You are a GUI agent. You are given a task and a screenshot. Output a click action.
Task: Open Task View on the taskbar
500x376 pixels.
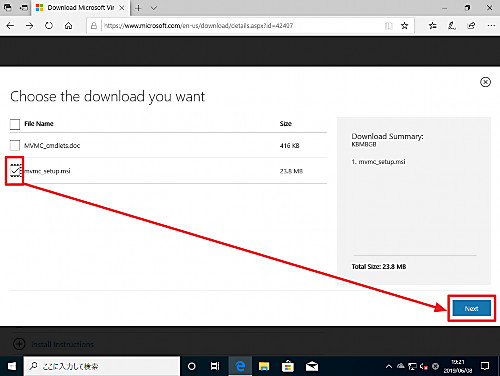coord(215,366)
